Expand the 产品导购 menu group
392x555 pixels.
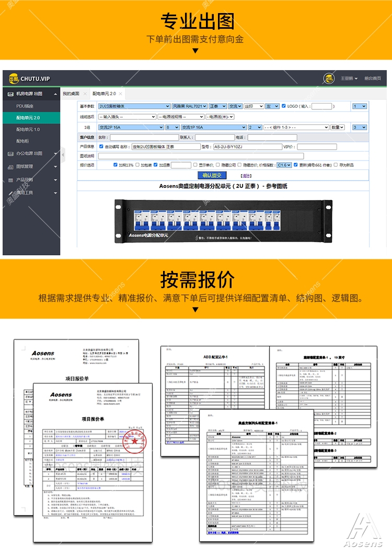(x=55, y=180)
